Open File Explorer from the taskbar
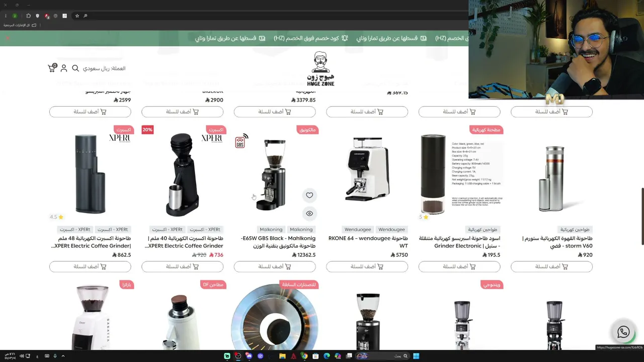Image resolution: width=644 pixels, height=362 pixels. [x=282, y=356]
